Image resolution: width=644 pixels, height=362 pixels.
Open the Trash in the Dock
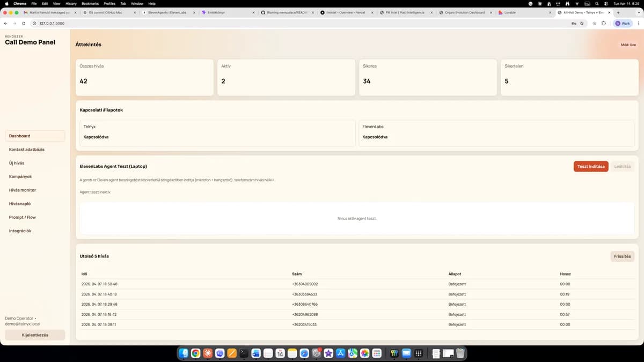pos(460,353)
